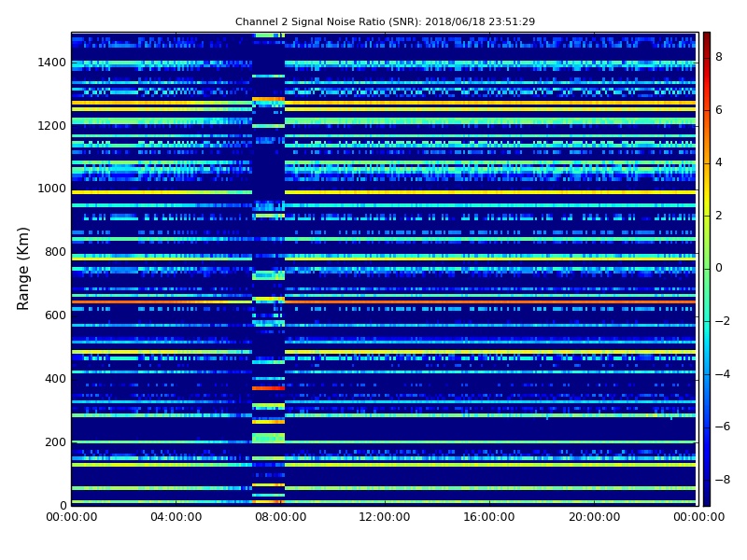Click the x-axis tick label '08:00:00'

[281, 517]
